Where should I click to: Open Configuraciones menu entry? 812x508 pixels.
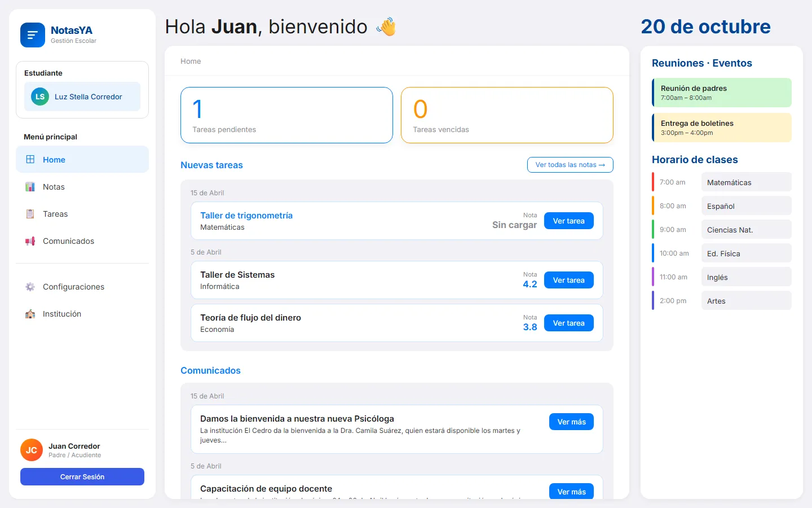pyautogui.click(x=82, y=287)
